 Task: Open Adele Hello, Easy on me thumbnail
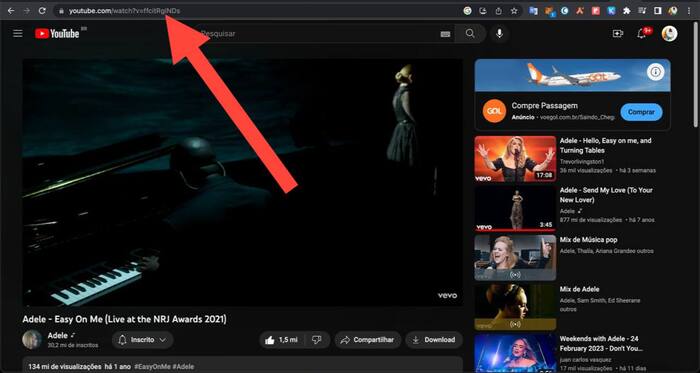pos(515,159)
